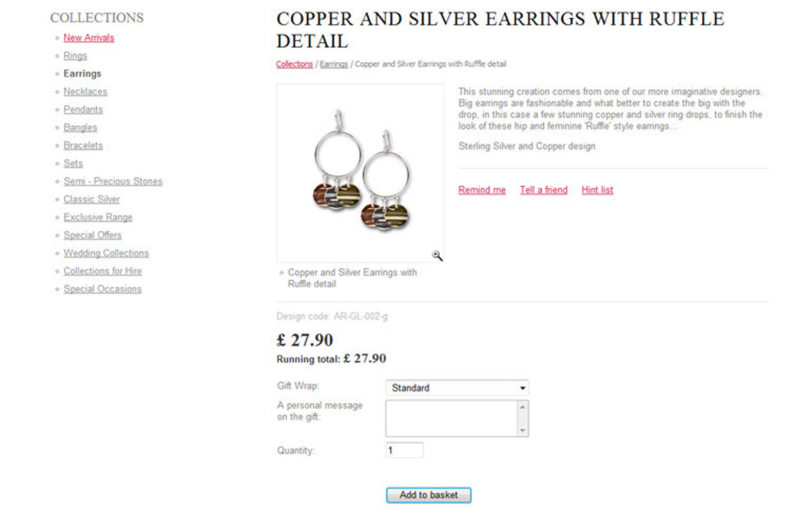Select Necklaces in the collections menu
The height and width of the screenshot is (528, 812).
(x=85, y=92)
